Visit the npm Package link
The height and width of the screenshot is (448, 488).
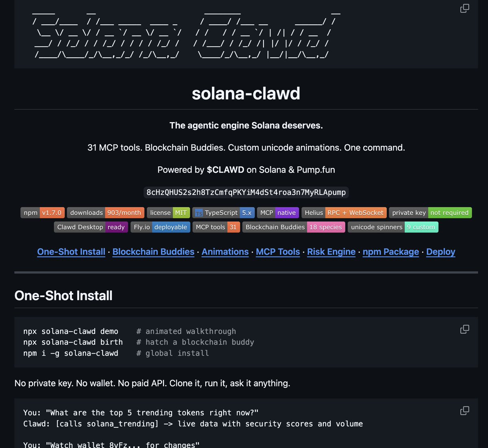(x=391, y=252)
